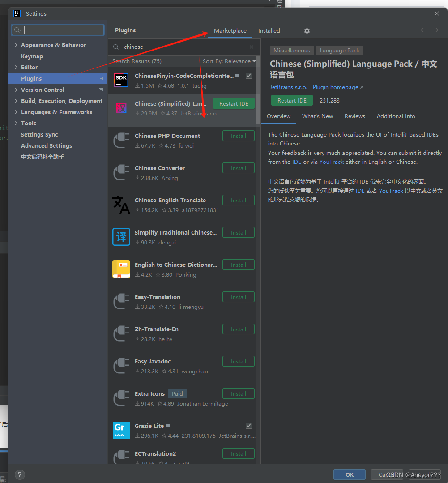
Task: Click the Easy-Translation plug icon
Action: click(x=121, y=302)
